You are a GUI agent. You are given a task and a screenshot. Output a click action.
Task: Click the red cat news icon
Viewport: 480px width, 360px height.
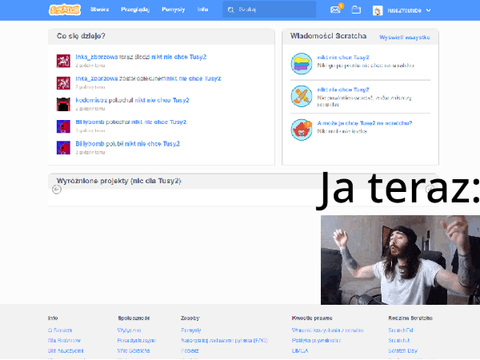[x=301, y=130]
